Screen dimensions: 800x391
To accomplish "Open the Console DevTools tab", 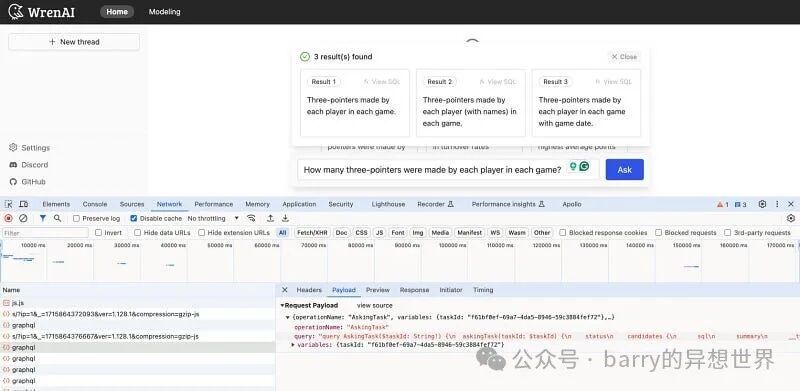I will pos(95,204).
